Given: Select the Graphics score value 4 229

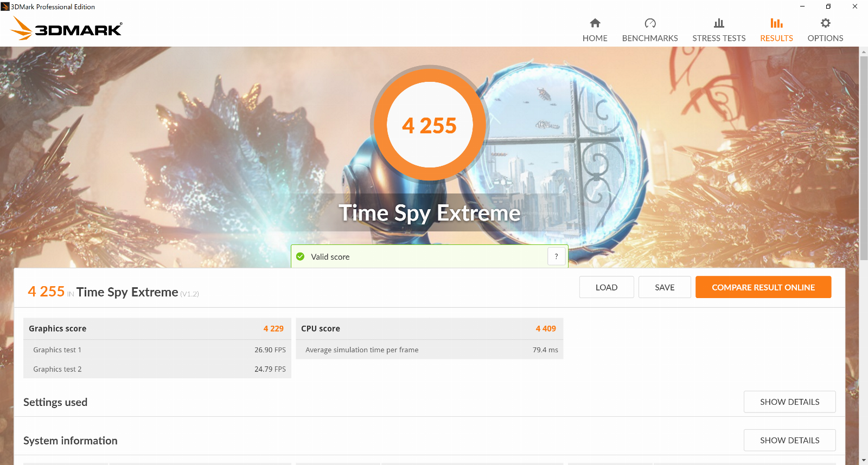Looking at the screenshot, I should tap(273, 328).
